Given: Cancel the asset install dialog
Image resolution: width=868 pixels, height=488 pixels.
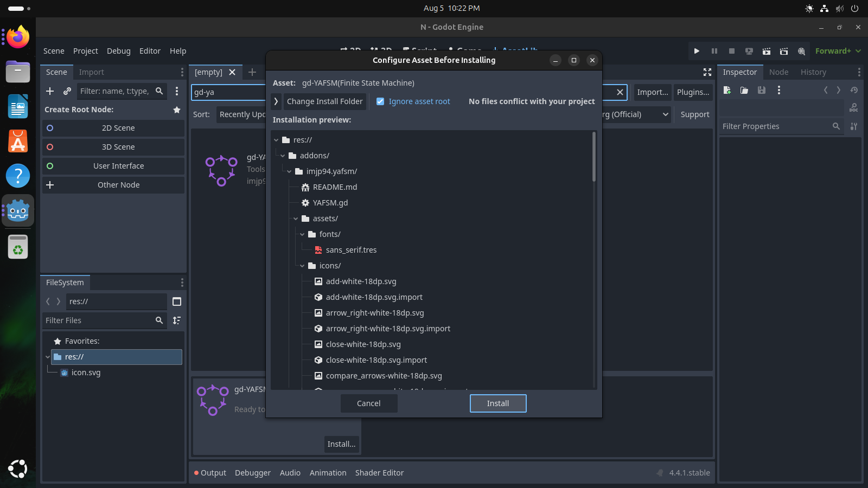Looking at the screenshot, I should click(x=369, y=403).
